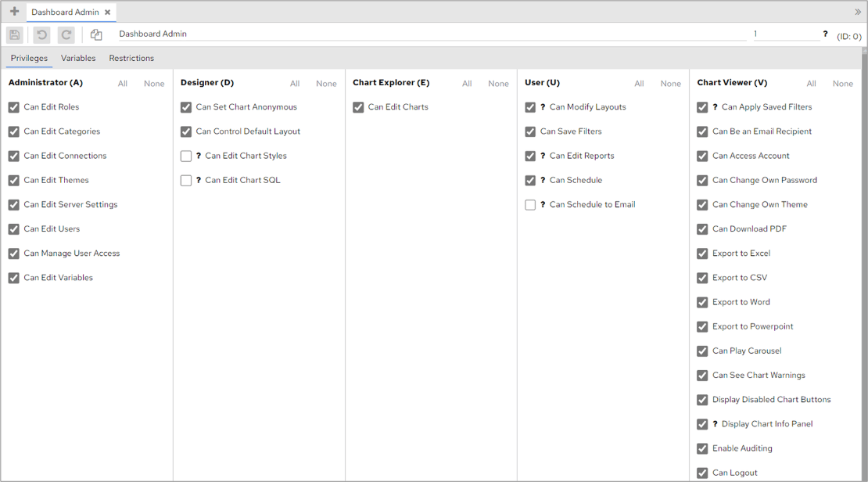868x482 pixels.
Task: Click the redo arrow icon
Action: point(66,35)
